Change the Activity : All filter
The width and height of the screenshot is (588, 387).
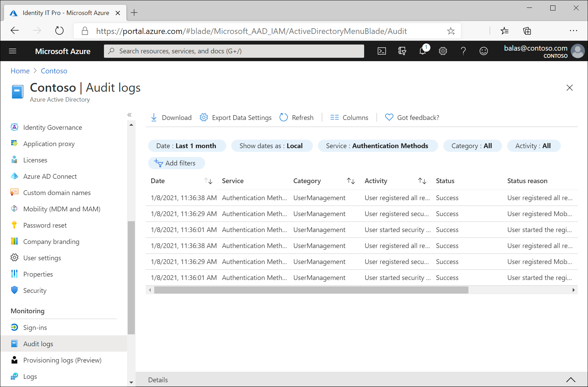pyautogui.click(x=534, y=146)
